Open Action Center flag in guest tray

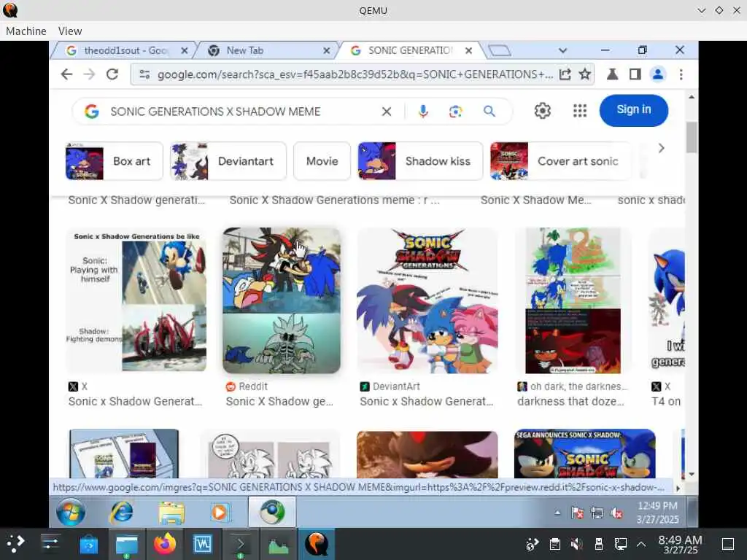click(x=578, y=513)
